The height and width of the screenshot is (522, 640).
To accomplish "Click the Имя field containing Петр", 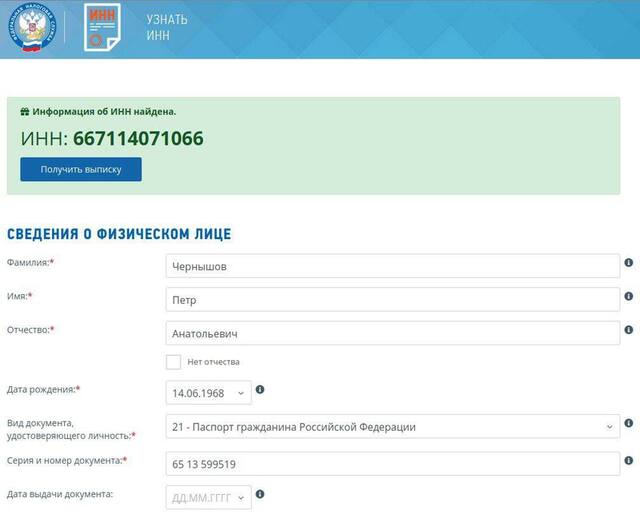I will (392, 299).
